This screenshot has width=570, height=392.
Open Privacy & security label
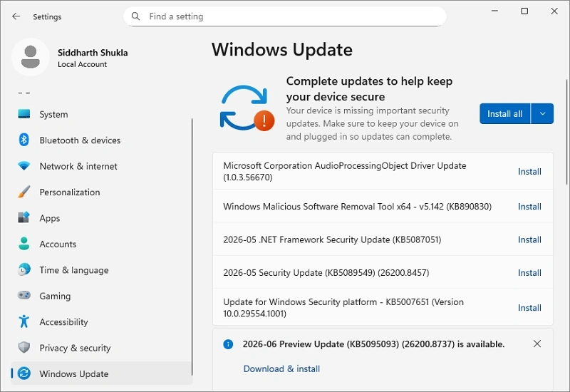(75, 348)
